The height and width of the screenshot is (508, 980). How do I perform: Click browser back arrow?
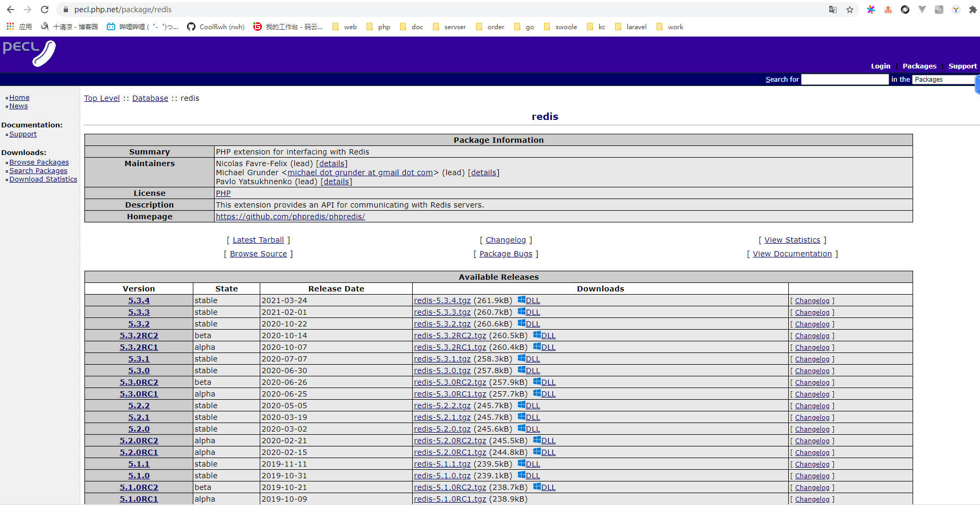(x=11, y=10)
